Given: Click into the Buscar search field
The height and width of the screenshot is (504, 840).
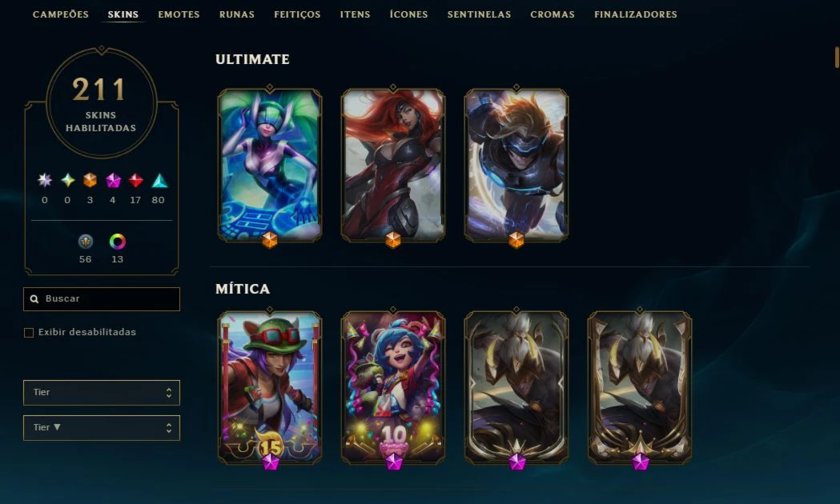Looking at the screenshot, I should tap(102, 299).
